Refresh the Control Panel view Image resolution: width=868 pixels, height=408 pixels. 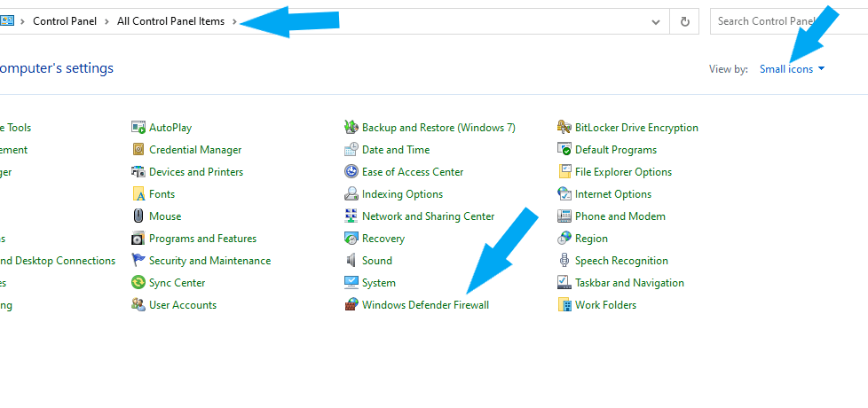pos(685,21)
